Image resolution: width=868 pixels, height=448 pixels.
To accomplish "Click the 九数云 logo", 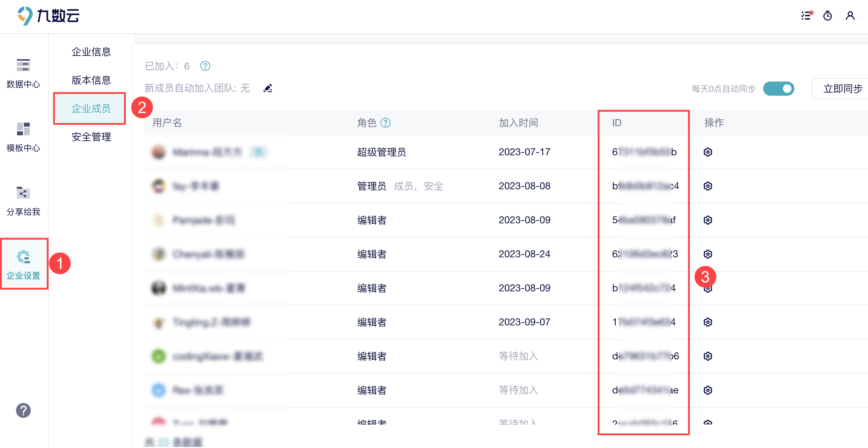I will pos(49,16).
